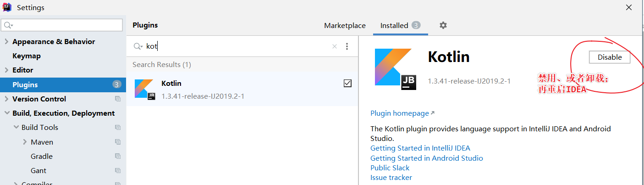644x185 pixels.
Task: Close the Settings dialog window
Action: coord(629,7)
